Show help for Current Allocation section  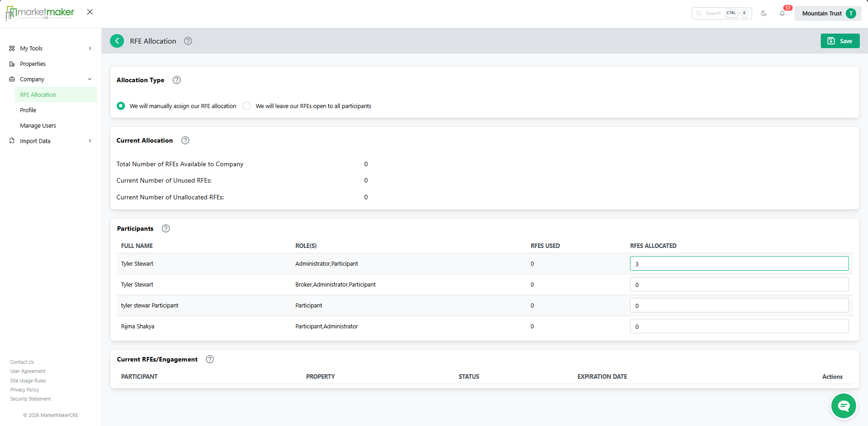pyautogui.click(x=185, y=140)
